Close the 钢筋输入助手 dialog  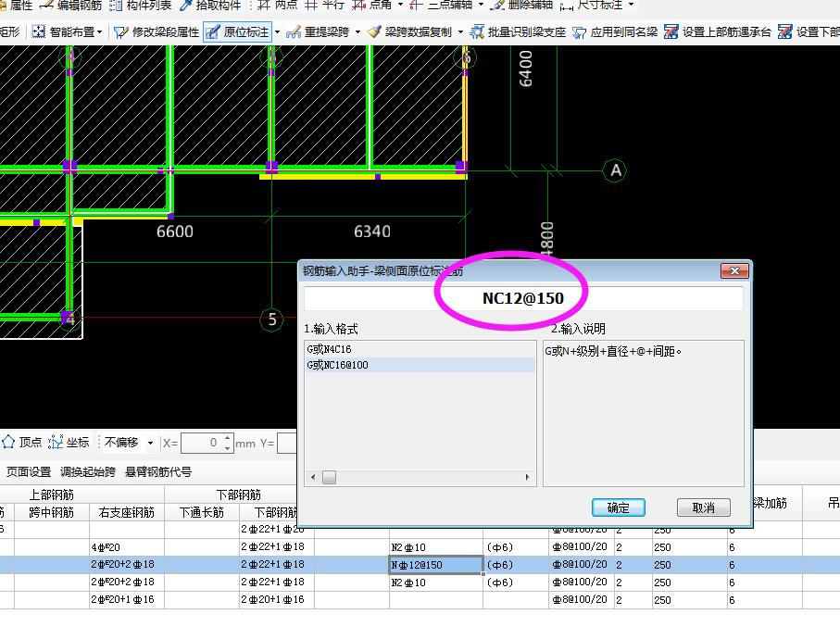tap(734, 271)
